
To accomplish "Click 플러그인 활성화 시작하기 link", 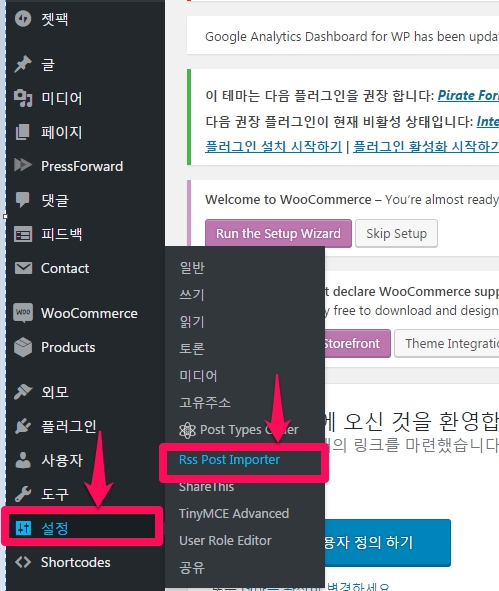I will point(426,146).
